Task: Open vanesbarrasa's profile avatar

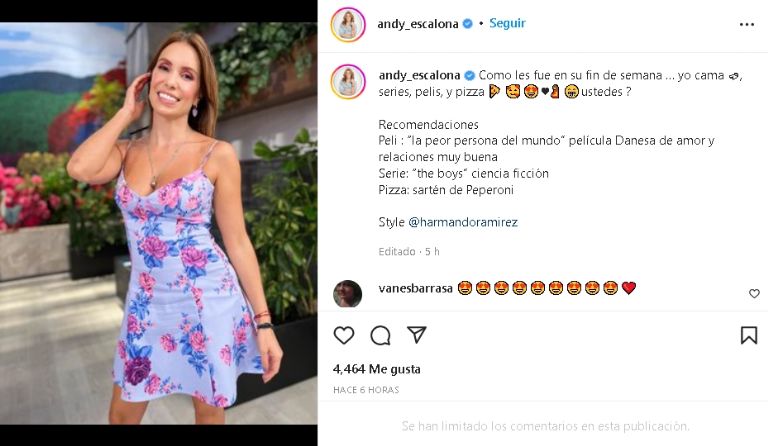Action: click(x=347, y=294)
